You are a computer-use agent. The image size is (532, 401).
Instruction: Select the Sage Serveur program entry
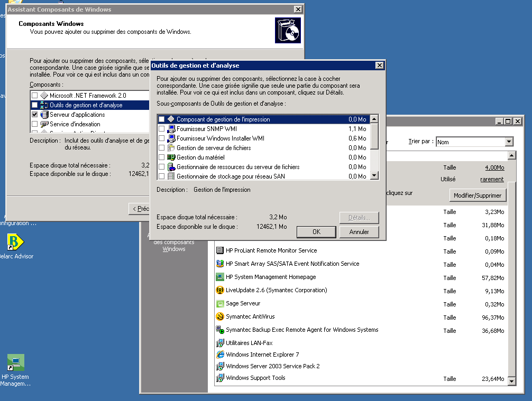(243, 303)
